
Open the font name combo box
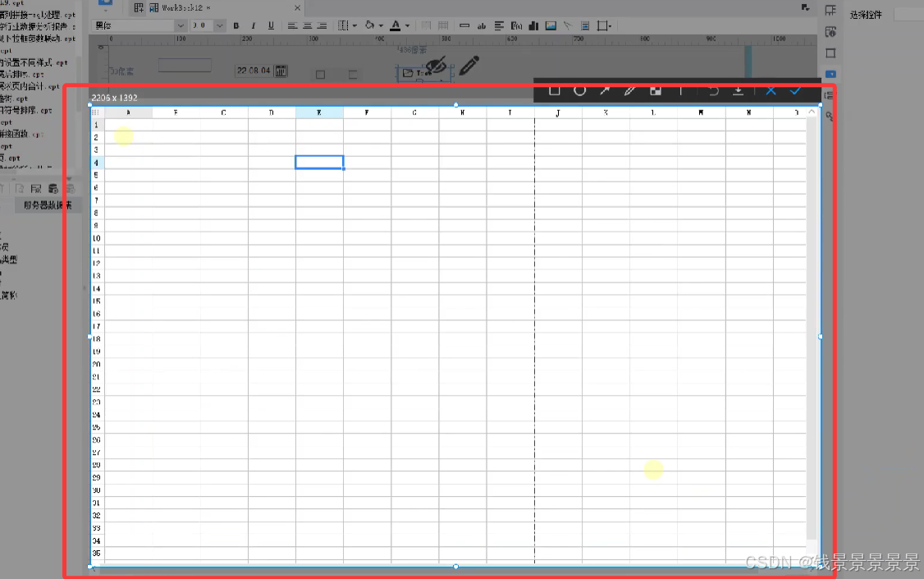[x=140, y=25]
